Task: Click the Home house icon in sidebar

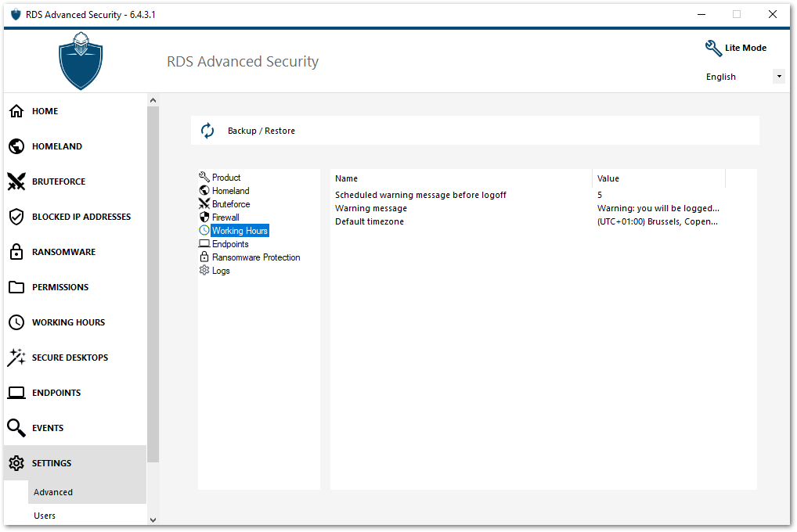Action: [x=16, y=111]
